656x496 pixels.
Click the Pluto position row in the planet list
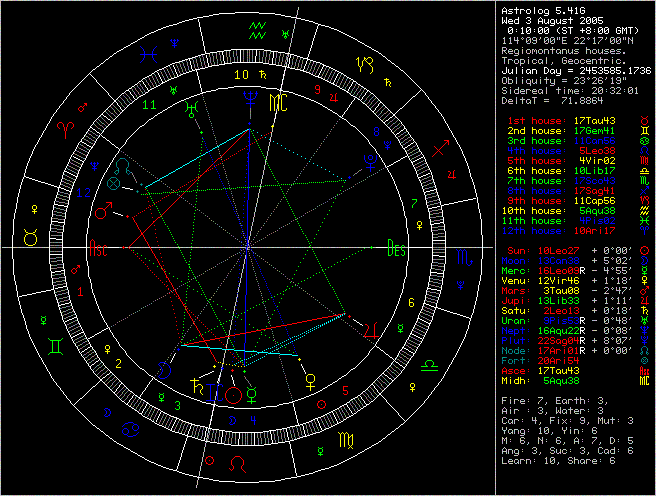[572, 340]
